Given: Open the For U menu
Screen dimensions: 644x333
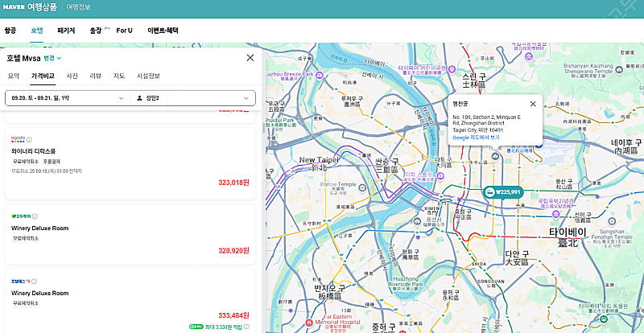Looking at the screenshot, I should [124, 31].
